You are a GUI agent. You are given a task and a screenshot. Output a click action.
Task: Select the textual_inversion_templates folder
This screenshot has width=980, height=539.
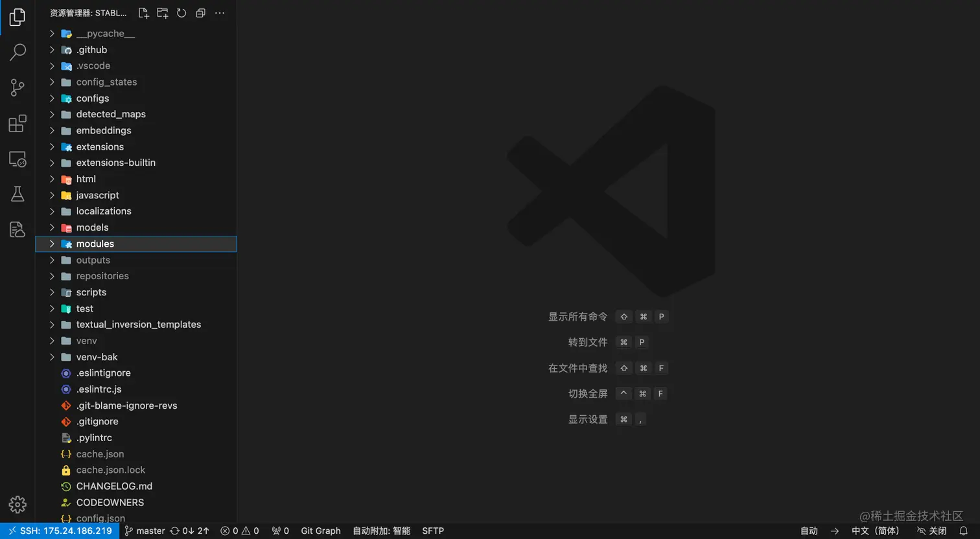pyautogui.click(x=136, y=325)
